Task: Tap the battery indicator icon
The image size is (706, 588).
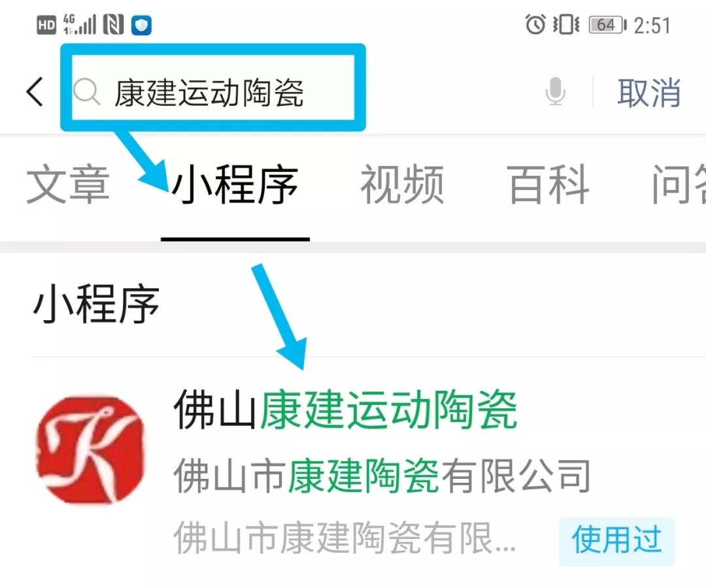Action: click(x=608, y=25)
